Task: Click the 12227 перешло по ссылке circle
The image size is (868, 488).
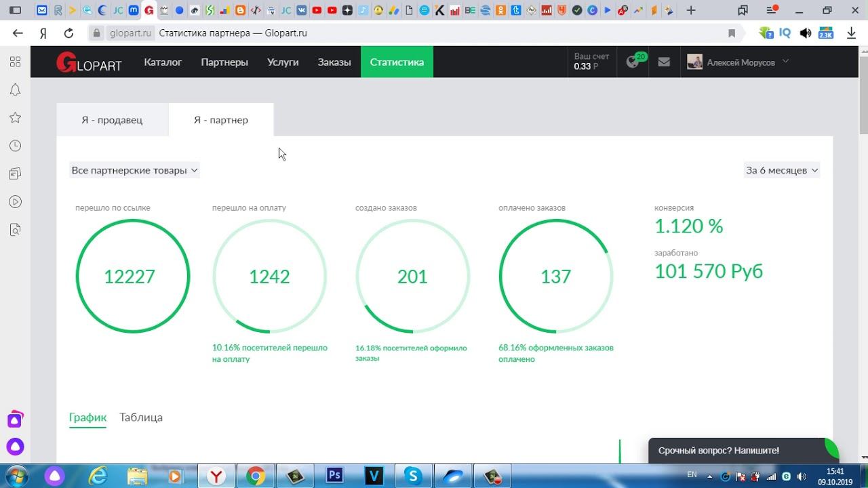Action: [x=132, y=277]
